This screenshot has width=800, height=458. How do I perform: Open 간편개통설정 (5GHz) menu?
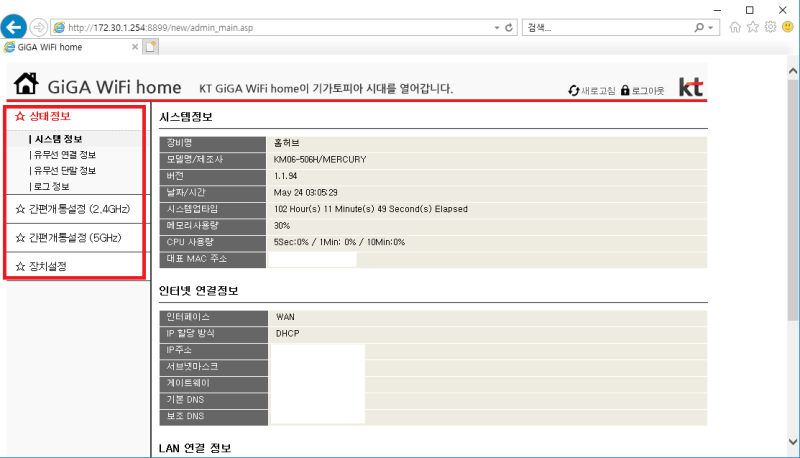click(x=75, y=238)
